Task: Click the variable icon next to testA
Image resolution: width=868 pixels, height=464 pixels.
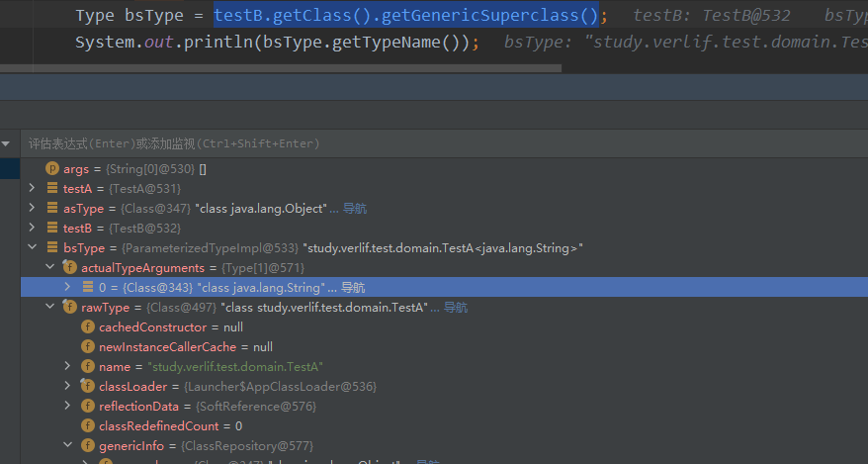Action: click(52, 189)
